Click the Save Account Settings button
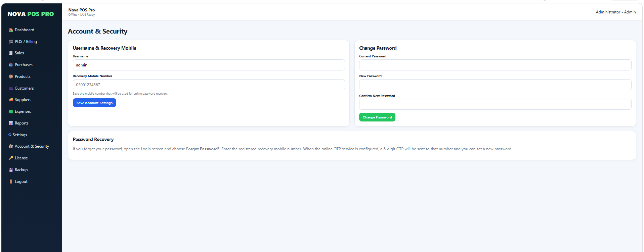Screen dimensions: 644x252 tap(94, 103)
